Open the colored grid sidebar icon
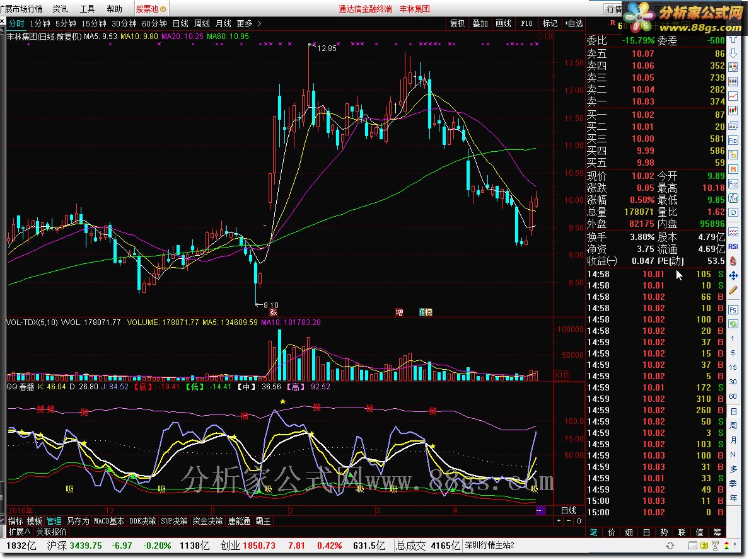The height and width of the screenshot is (560, 749). tap(733, 82)
